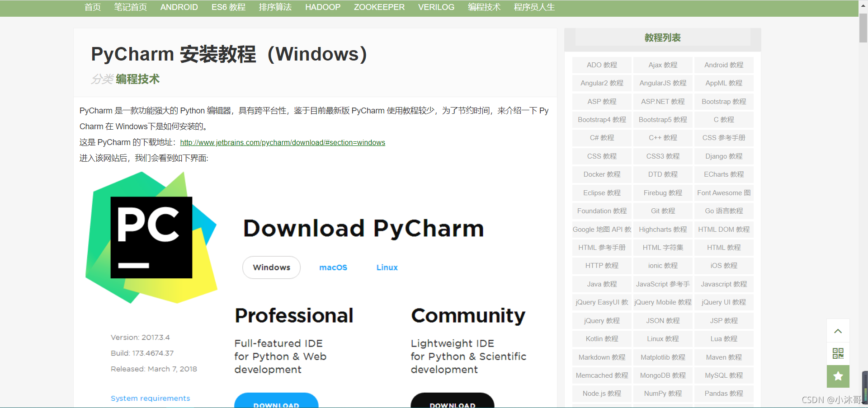The image size is (868, 408).
Task: Open the MongoDB 教程 link
Action: coord(663,375)
